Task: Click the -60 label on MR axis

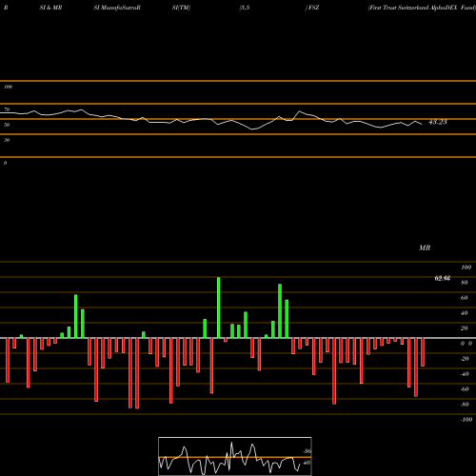Action: tap(465, 389)
